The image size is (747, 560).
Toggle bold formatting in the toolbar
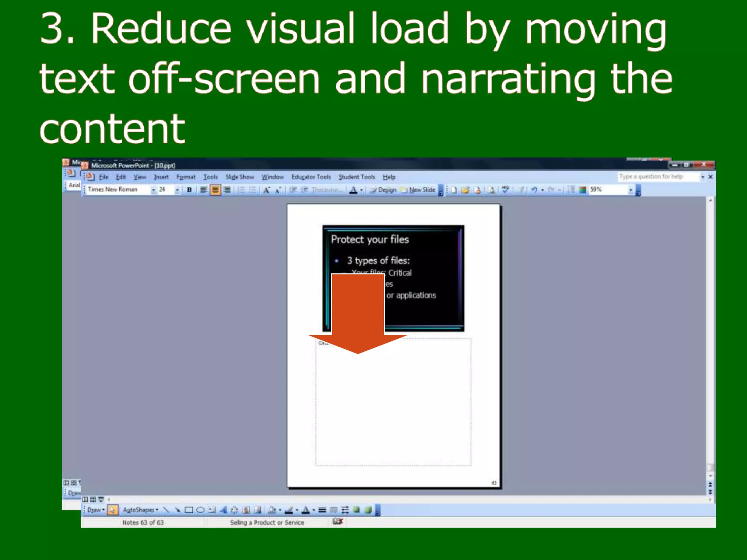(x=189, y=190)
